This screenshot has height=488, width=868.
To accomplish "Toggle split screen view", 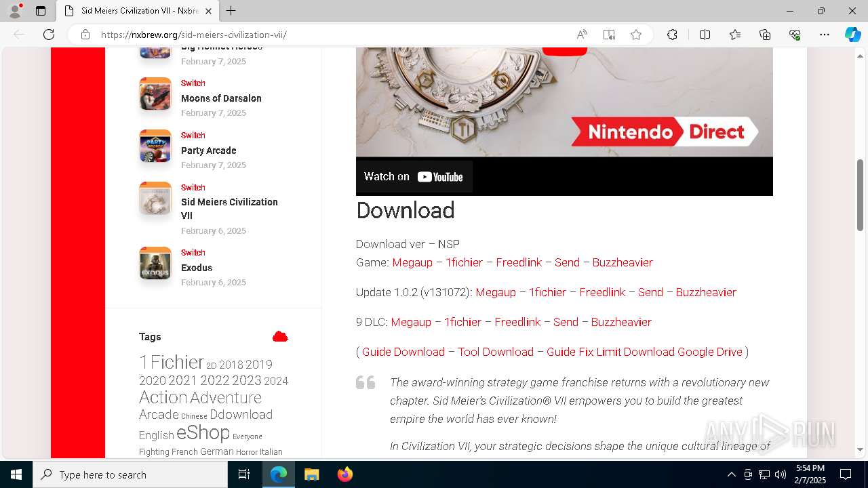I will point(705,35).
